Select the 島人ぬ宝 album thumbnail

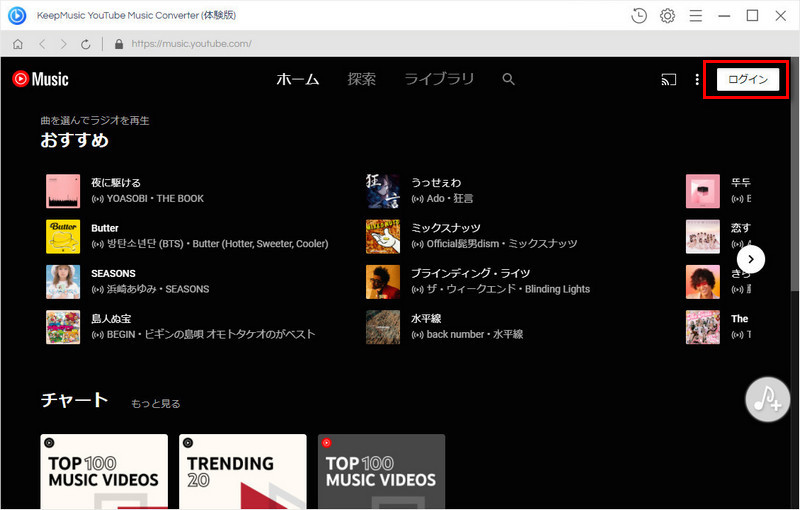point(63,327)
